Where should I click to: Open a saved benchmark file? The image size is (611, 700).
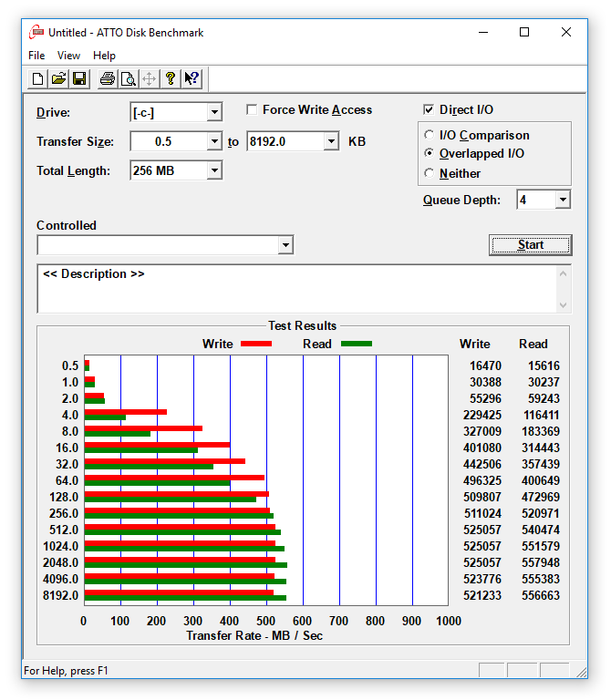pyautogui.click(x=58, y=78)
